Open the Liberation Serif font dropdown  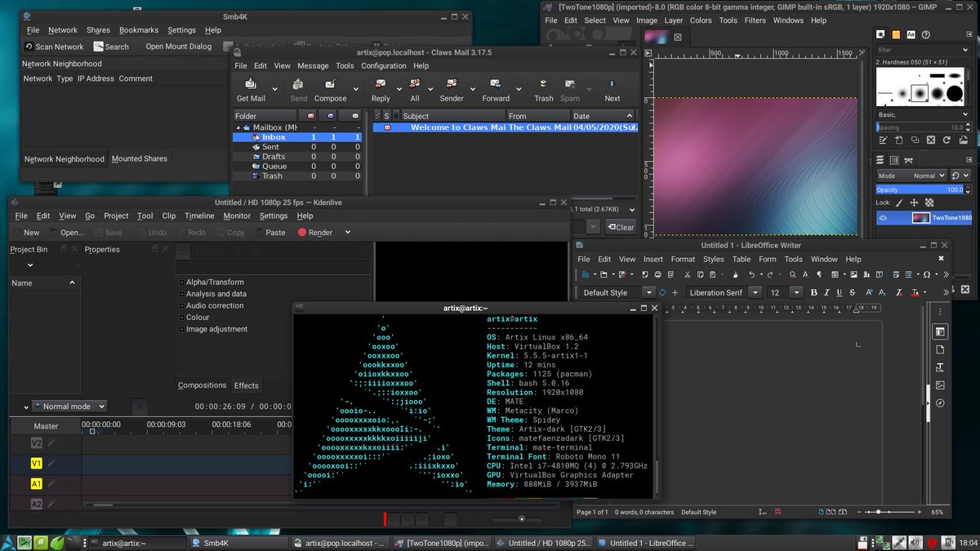click(x=753, y=292)
